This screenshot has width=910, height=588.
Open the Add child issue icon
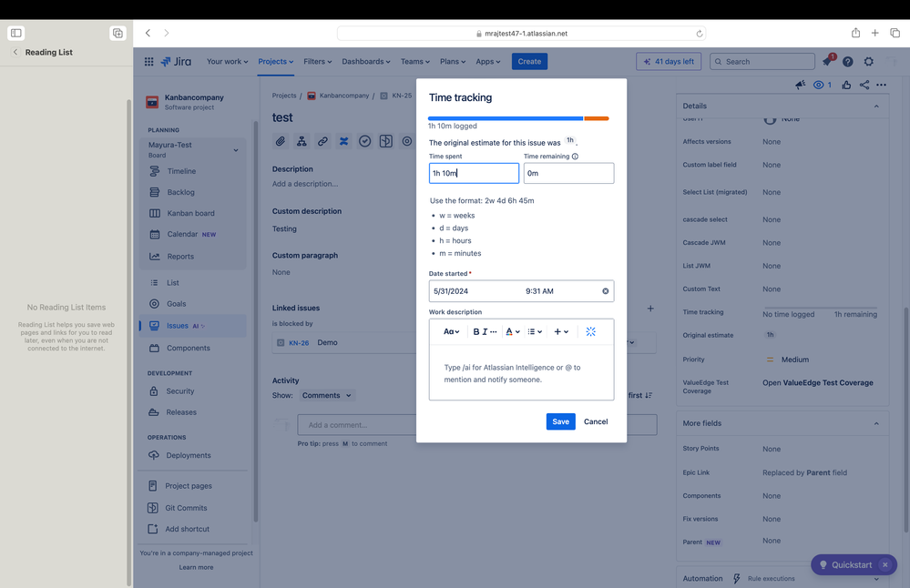tap(302, 141)
